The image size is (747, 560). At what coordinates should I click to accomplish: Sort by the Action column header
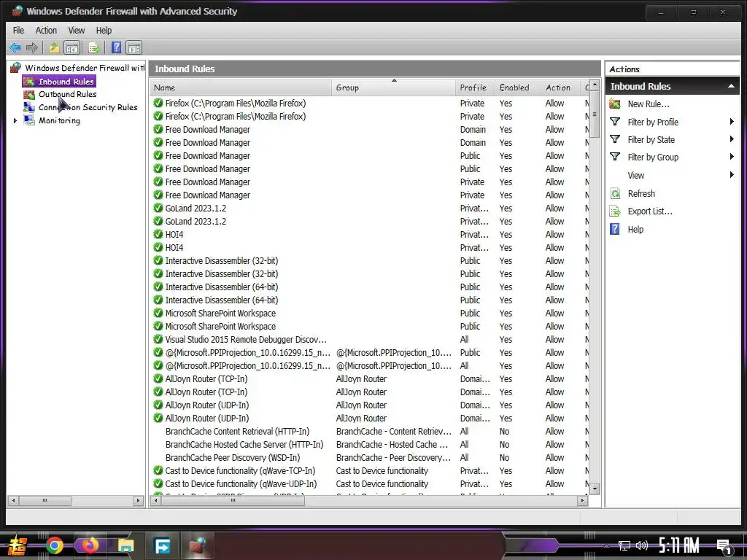click(560, 87)
